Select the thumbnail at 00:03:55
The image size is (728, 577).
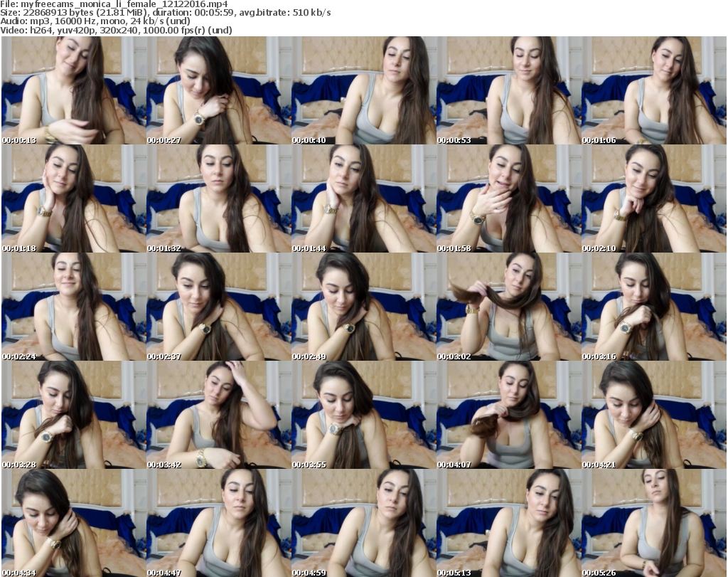click(363, 415)
